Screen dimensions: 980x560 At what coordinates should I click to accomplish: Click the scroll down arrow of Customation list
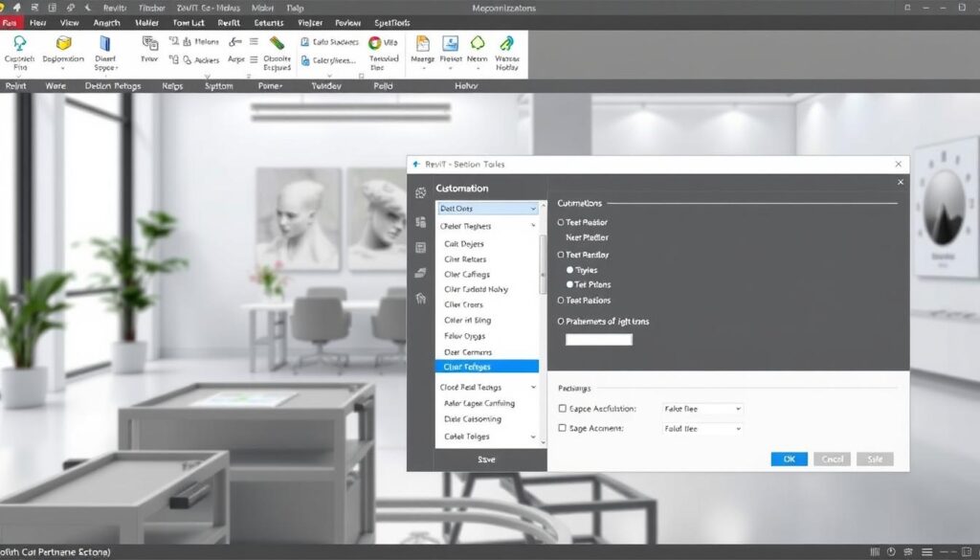(543, 442)
